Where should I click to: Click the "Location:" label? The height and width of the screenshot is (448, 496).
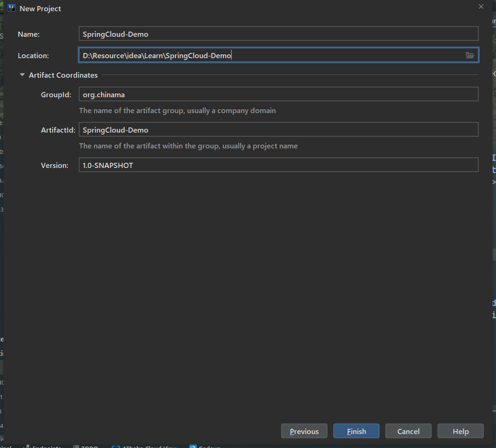tap(33, 55)
